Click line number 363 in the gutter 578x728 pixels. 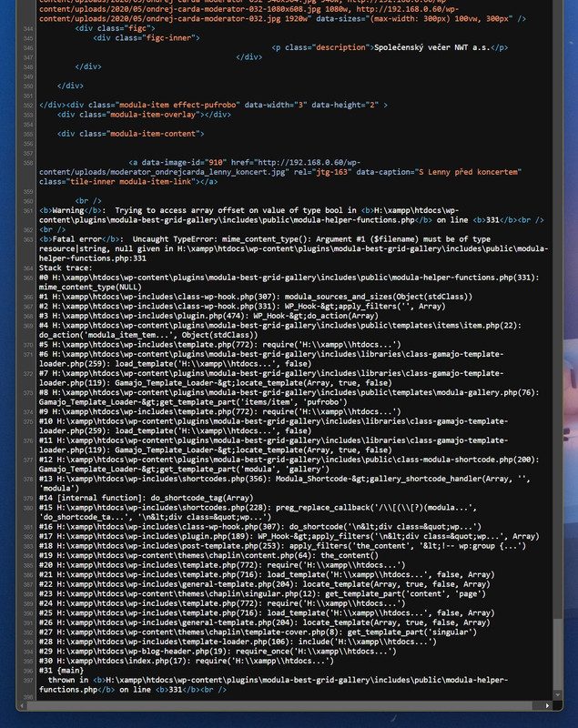pyautogui.click(x=28, y=239)
